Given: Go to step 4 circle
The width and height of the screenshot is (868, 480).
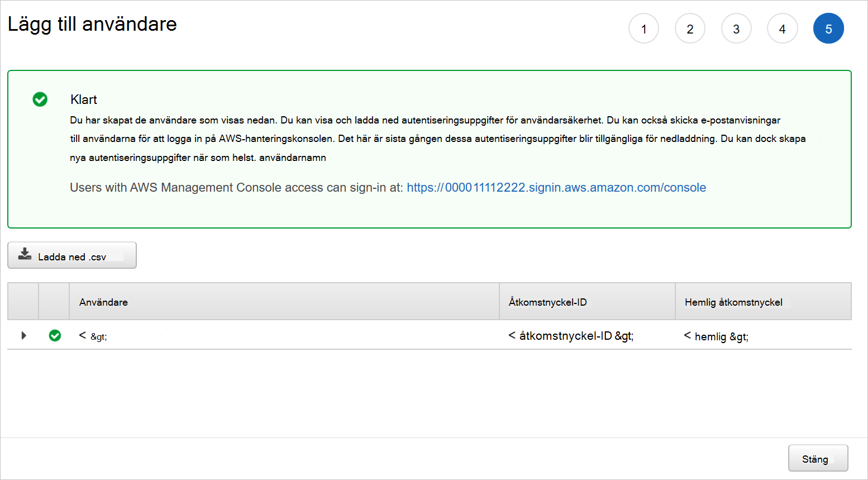Looking at the screenshot, I should pos(782,28).
